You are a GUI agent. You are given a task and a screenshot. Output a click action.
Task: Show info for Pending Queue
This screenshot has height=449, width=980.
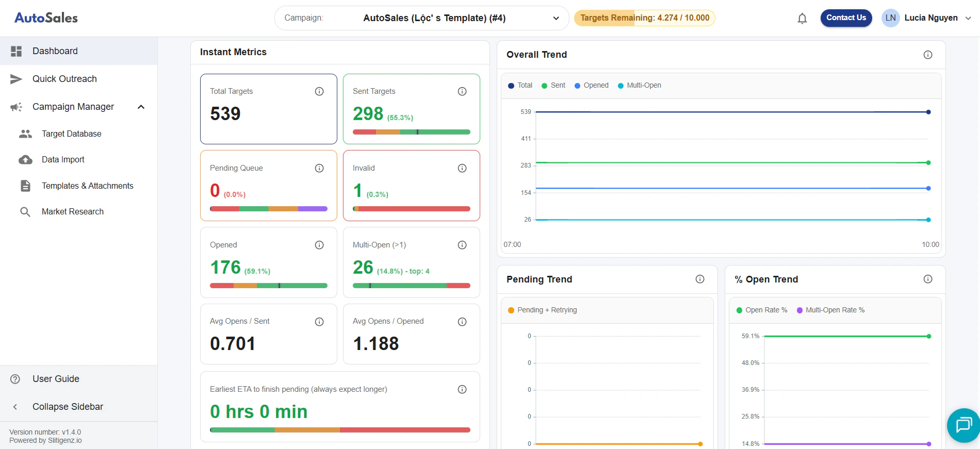[319, 168]
